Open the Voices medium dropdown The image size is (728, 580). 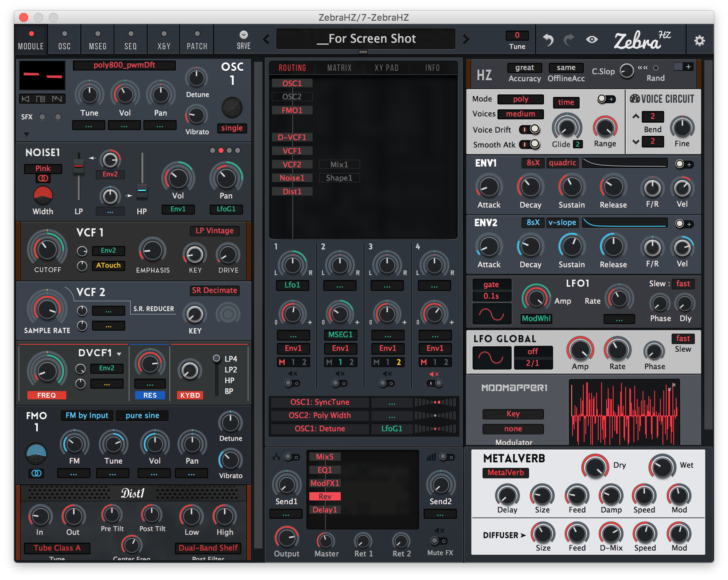[521, 114]
